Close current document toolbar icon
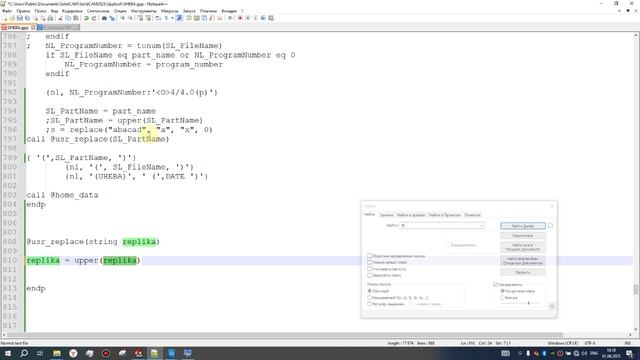640x360 pixels. (36, 18)
